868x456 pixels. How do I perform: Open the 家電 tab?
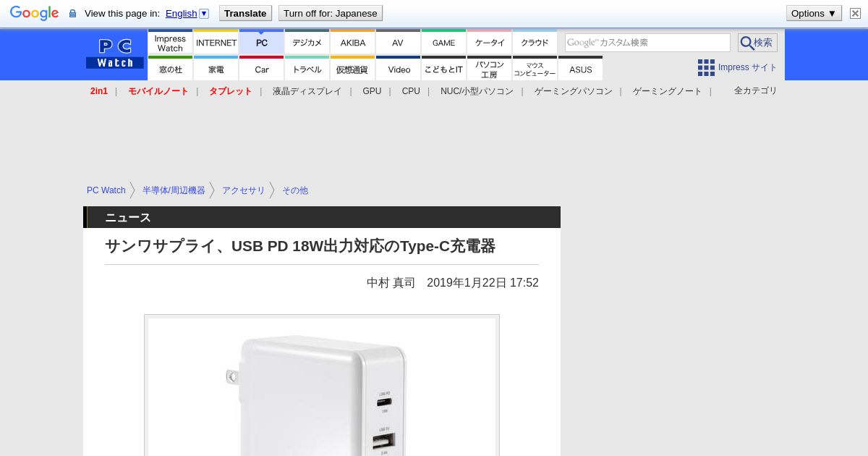point(216,69)
